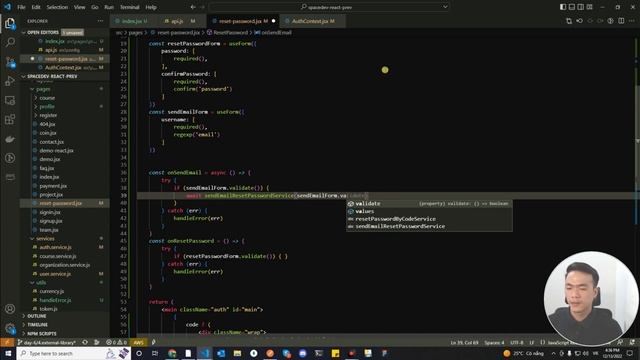Screen dimensions: 640x360
Task: Click the UTF-8 encoding status item
Action: coord(517,342)
